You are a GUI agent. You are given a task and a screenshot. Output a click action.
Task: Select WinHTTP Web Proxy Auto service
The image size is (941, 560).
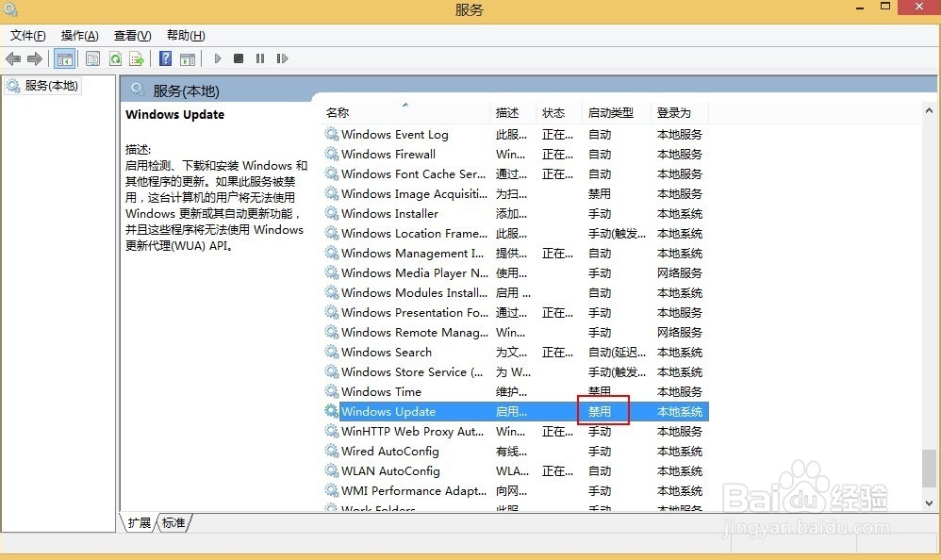pos(516,432)
